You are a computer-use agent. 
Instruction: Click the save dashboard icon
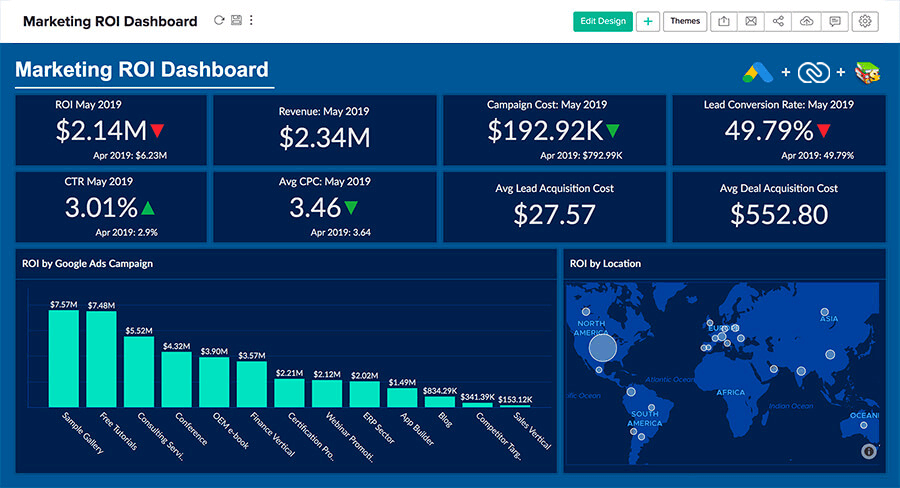pos(235,20)
